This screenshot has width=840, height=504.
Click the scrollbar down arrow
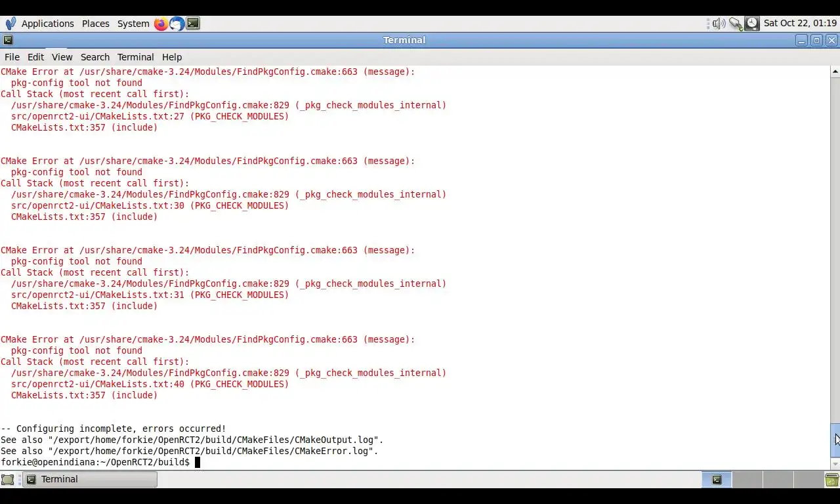point(835,463)
